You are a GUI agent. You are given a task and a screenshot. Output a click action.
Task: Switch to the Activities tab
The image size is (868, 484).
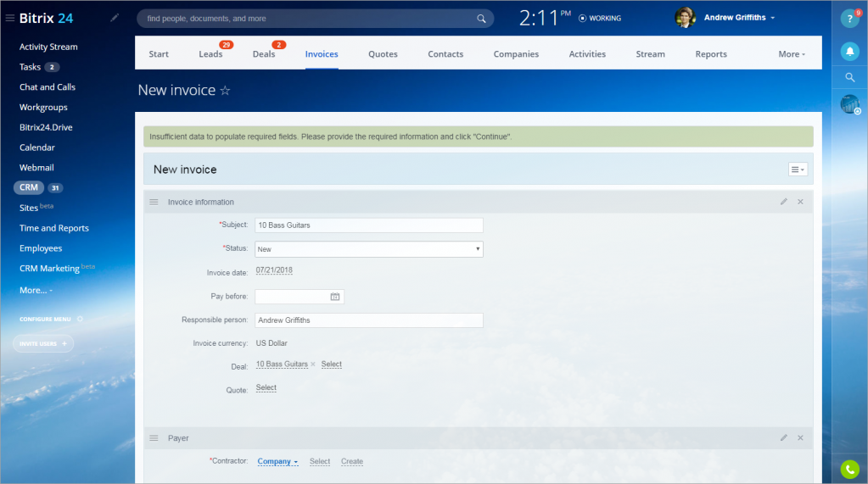coord(587,54)
